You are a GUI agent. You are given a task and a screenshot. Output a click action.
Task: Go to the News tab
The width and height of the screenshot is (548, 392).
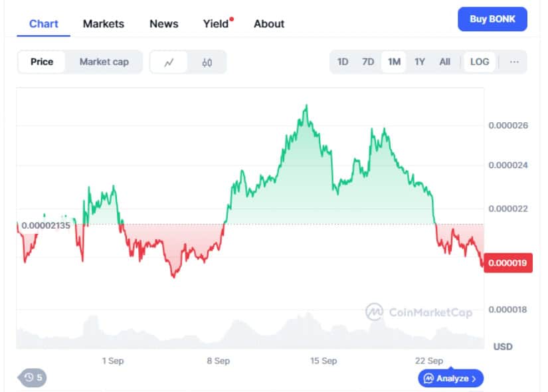[x=163, y=24]
